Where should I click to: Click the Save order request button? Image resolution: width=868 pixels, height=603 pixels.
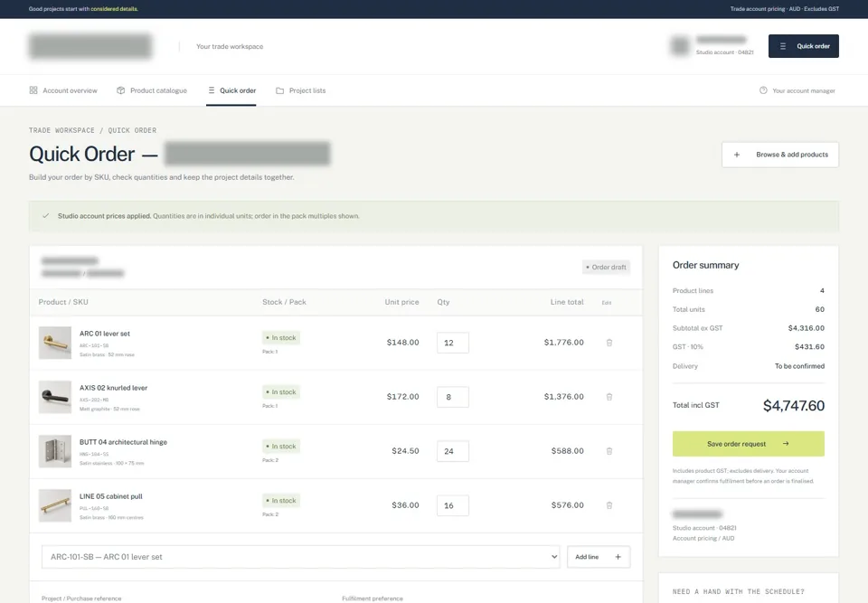point(748,444)
